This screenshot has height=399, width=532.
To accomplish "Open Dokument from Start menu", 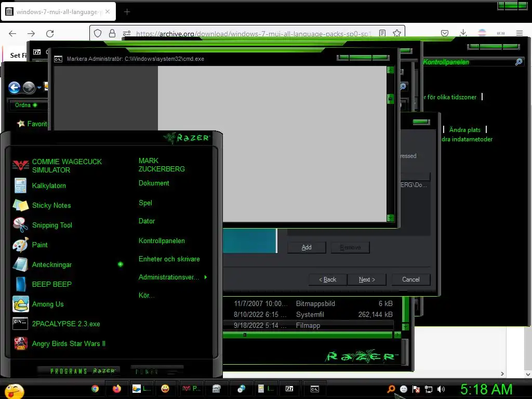I will (x=154, y=183).
